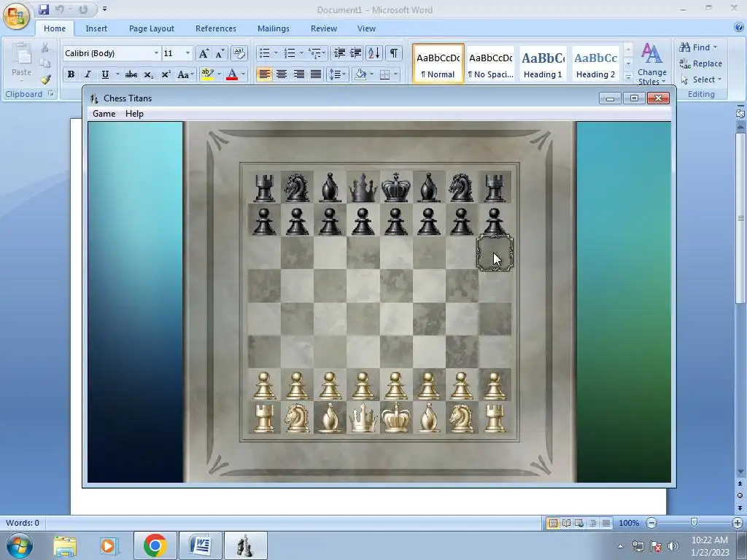Click the Windows Start orb
The height and width of the screenshot is (560, 747).
tap(20, 545)
